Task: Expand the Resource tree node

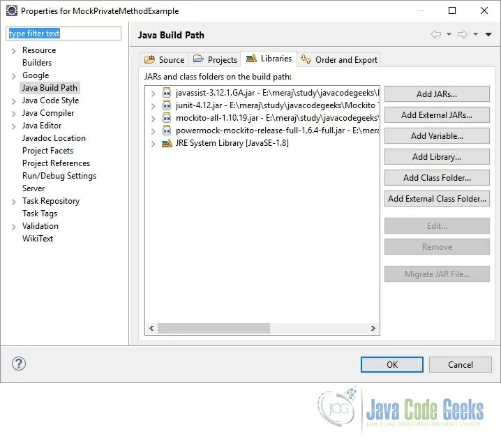Action: (13, 51)
